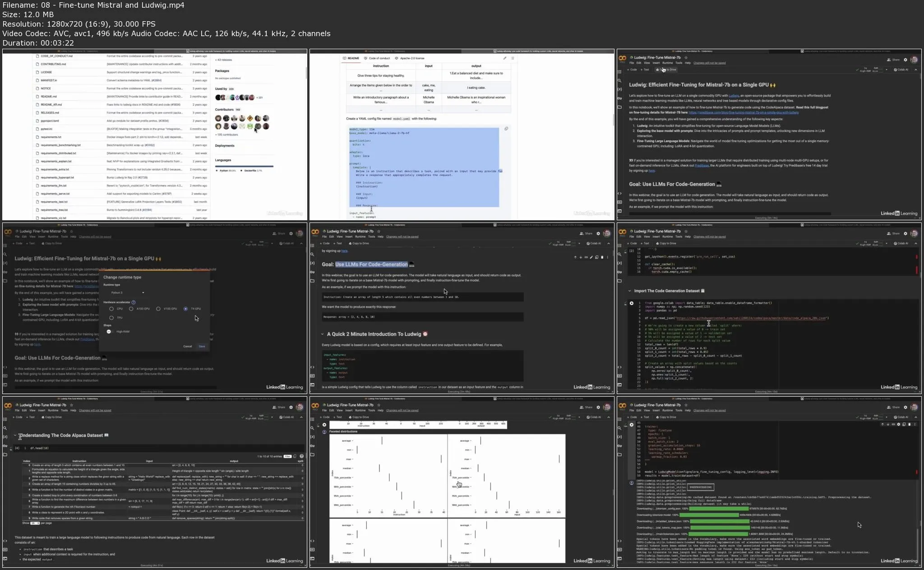Copy the model.yaml code block contents
The height and width of the screenshot is (570, 924).
coord(506,129)
